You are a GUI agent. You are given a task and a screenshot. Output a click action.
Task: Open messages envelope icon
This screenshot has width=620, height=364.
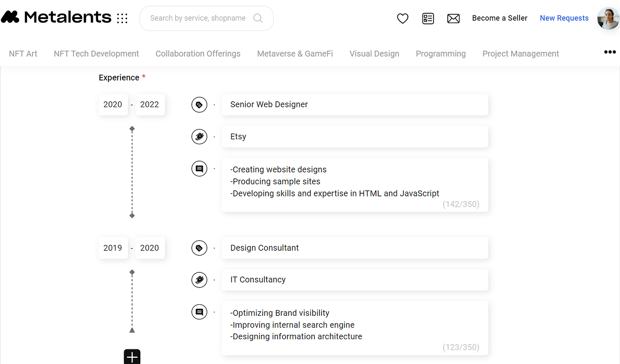[x=453, y=19]
